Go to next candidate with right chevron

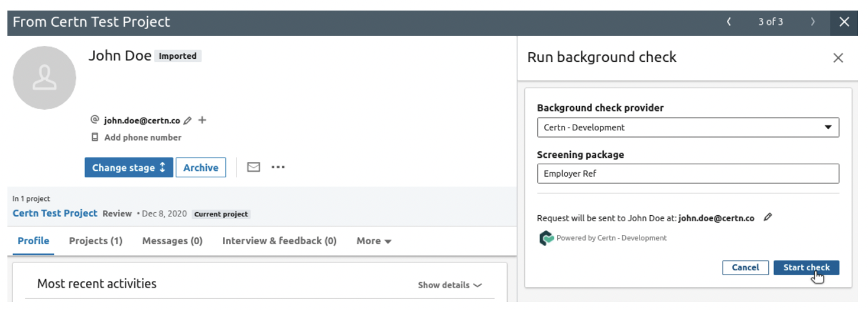click(813, 22)
